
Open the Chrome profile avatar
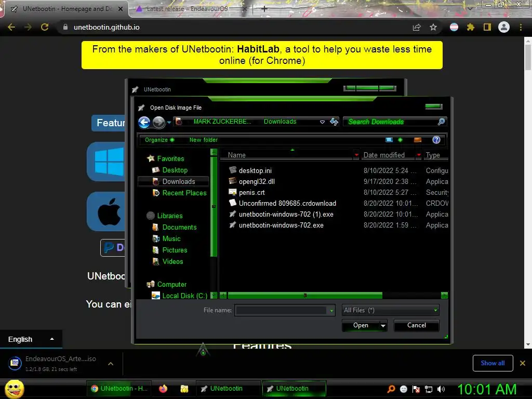click(x=504, y=27)
